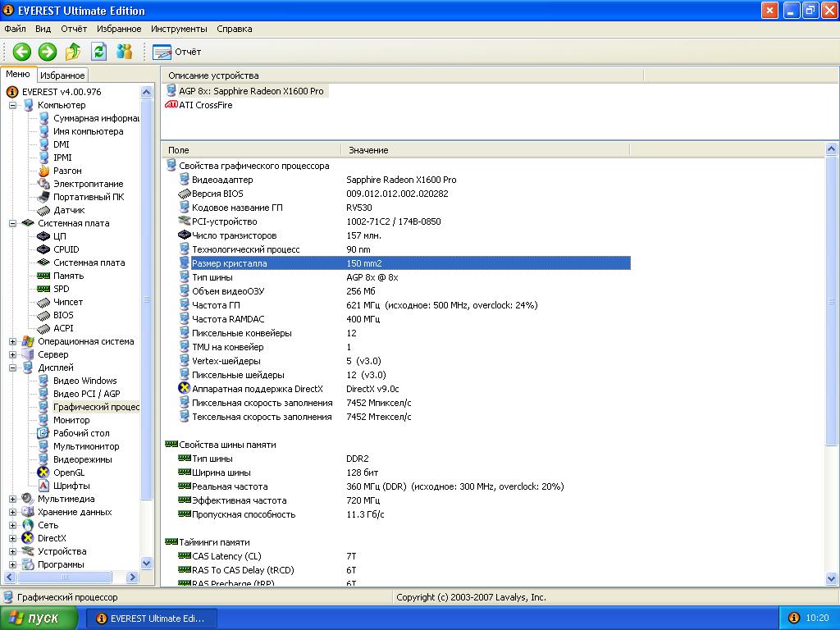Collapse the Системная плата tree node

(x=13, y=223)
